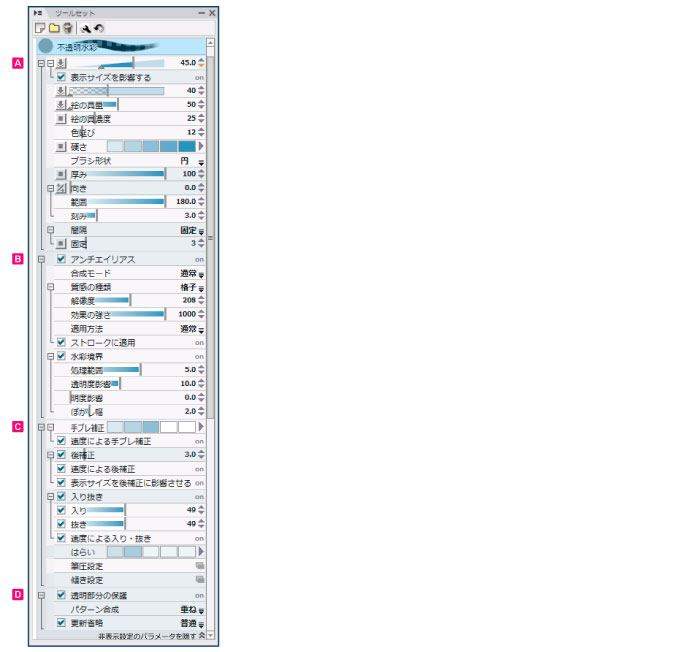This screenshot has width=696, height=652.
Task: Open the パターン合成 dropdown showing 重ね
Action: click(201, 611)
